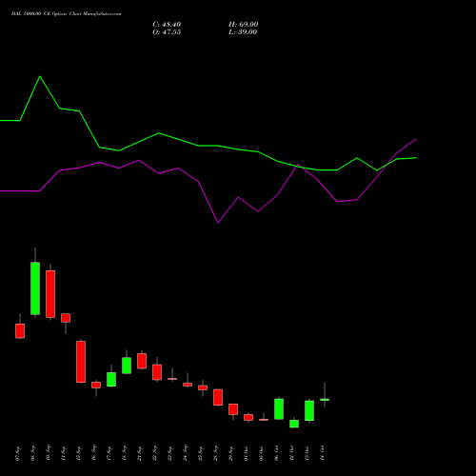Click the purple line's right end point
Image resolution: width=476 pixels, height=476 pixels.
pos(416,139)
